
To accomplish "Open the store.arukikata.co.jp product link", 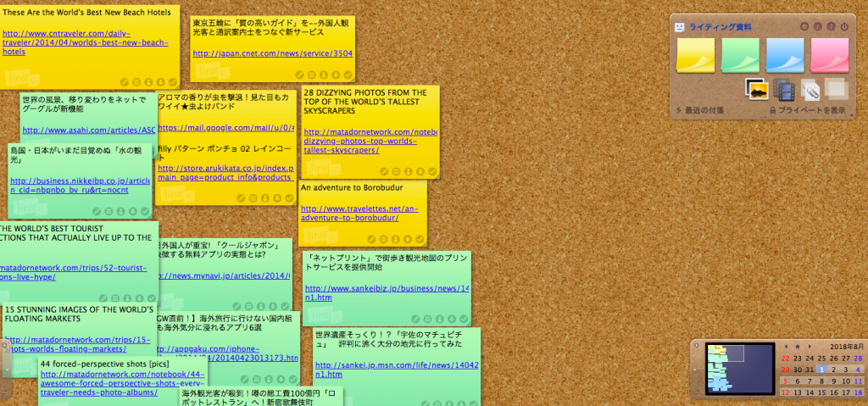I will pos(225,173).
